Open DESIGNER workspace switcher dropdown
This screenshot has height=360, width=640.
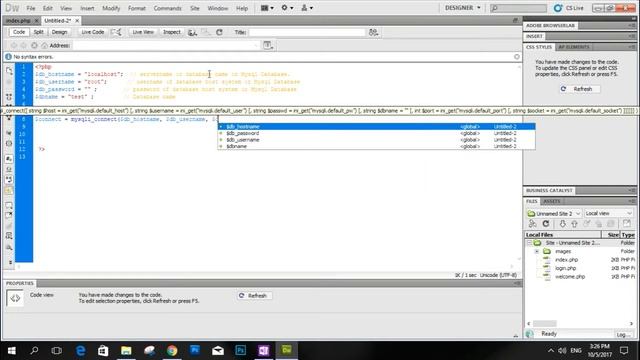point(463,8)
